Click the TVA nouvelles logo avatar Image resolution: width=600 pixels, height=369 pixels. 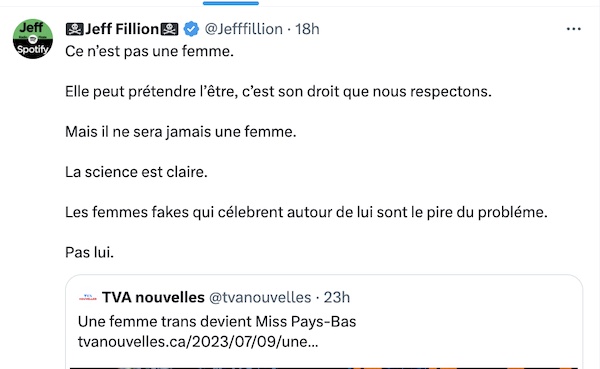coord(87,297)
